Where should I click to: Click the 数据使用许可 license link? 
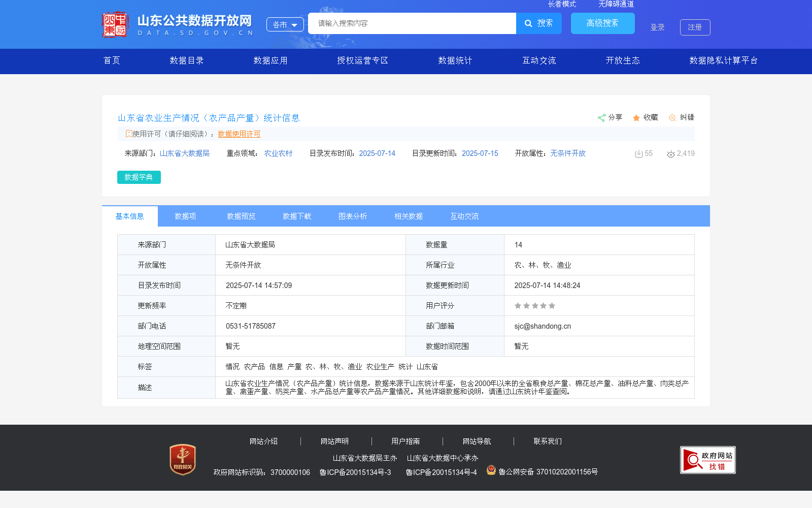point(239,134)
